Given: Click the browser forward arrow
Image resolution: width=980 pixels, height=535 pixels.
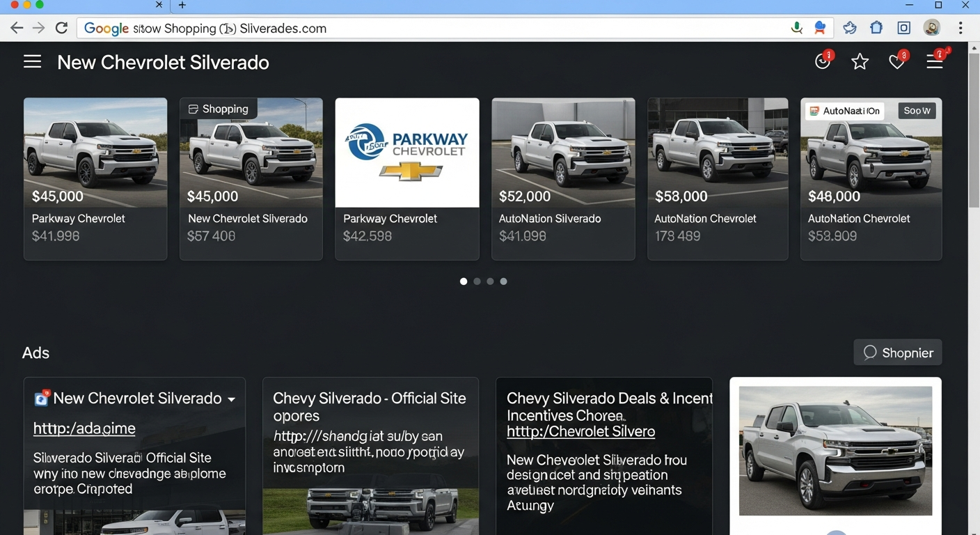Looking at the screenshot, I should 39,28.
